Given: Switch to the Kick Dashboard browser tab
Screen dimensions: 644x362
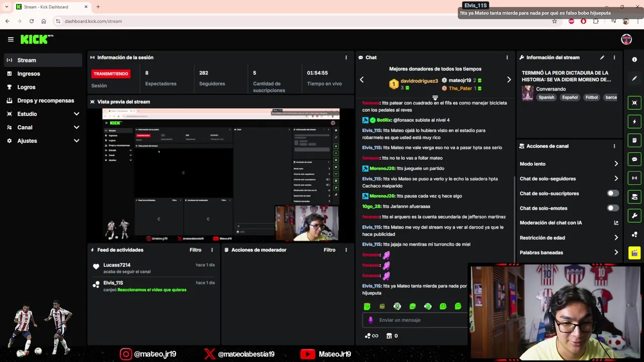Looking at the screenshot, I should click(51, 7).
